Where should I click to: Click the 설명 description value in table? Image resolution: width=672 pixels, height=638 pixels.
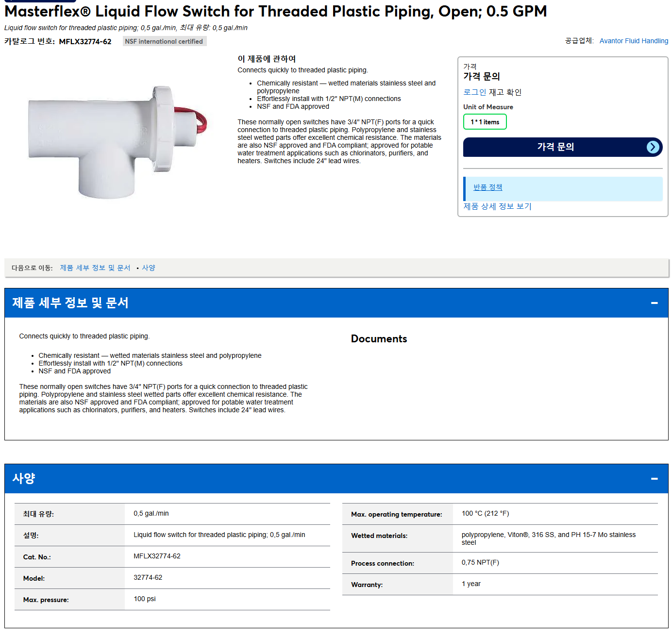[219, 535]
